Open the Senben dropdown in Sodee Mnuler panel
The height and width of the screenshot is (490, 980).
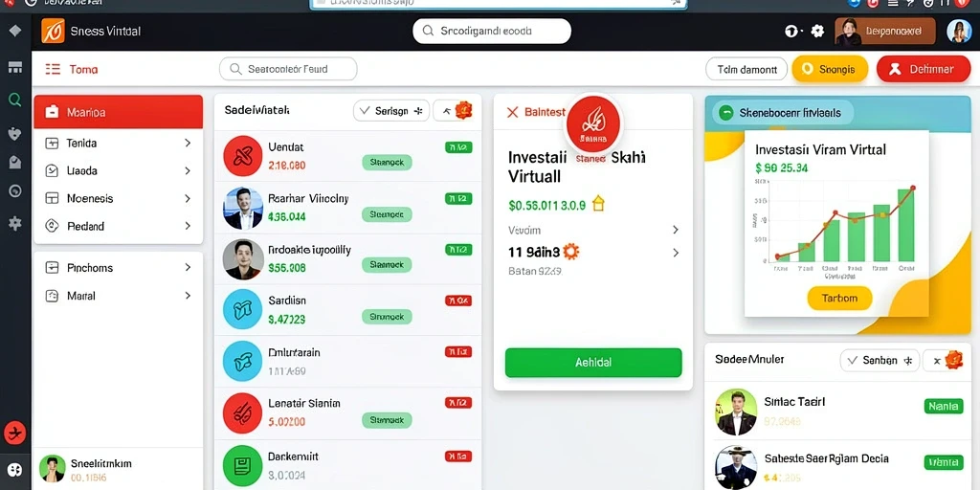coord(880,361)
